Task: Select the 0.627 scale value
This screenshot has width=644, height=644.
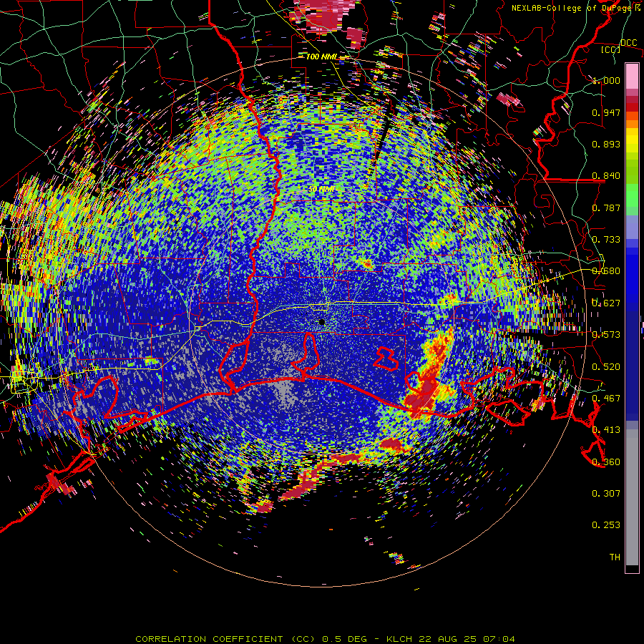Action: pos(606,303)
